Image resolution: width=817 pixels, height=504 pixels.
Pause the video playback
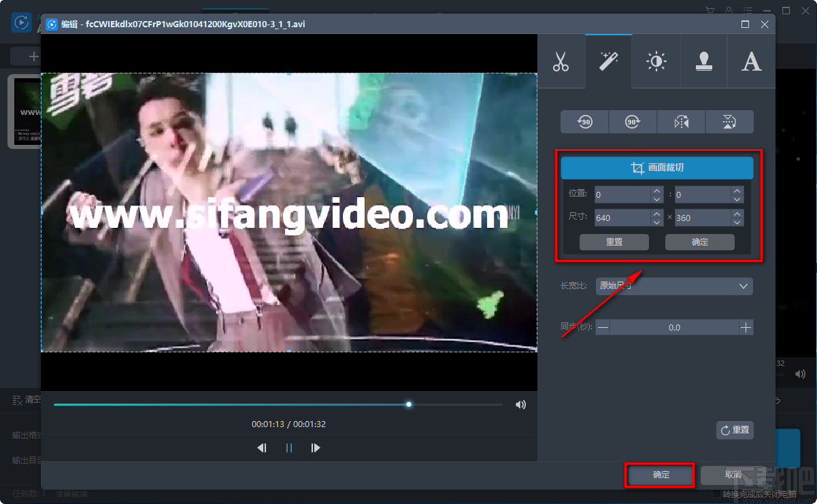pos(288,448)
